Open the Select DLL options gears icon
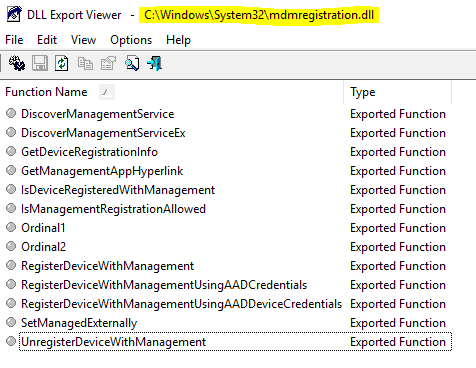Viewport: 476px width, 368px height. pos(17,63)
